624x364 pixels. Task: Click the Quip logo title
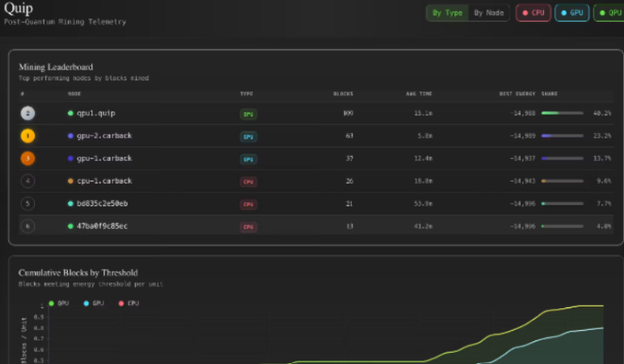tap(18, 8)
